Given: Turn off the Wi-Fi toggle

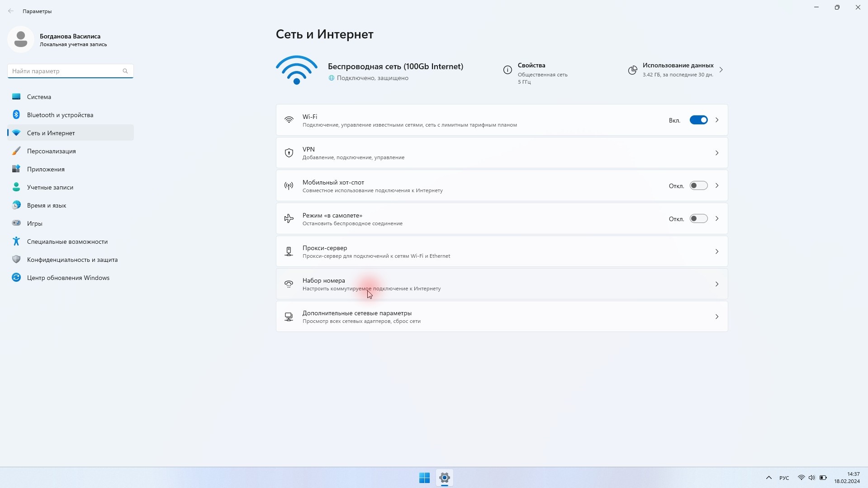Looking at the screenshot, I should pyautogui.click(x=698, y=120).
